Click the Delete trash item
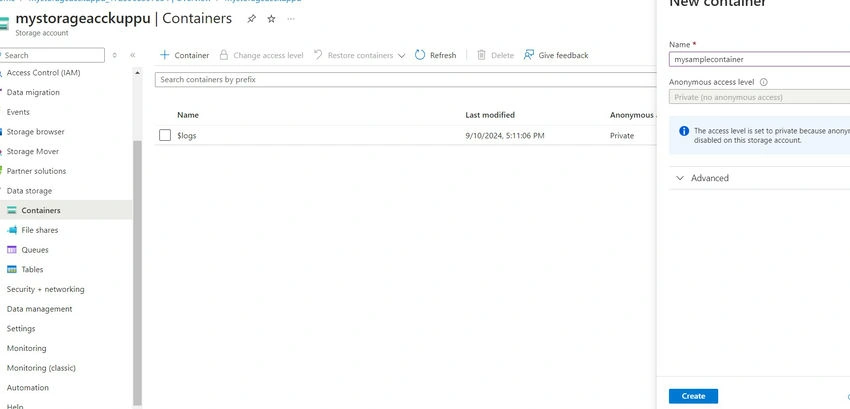Image resolution: width=850 pixels, height=409 pixels. tap(495, 55)
